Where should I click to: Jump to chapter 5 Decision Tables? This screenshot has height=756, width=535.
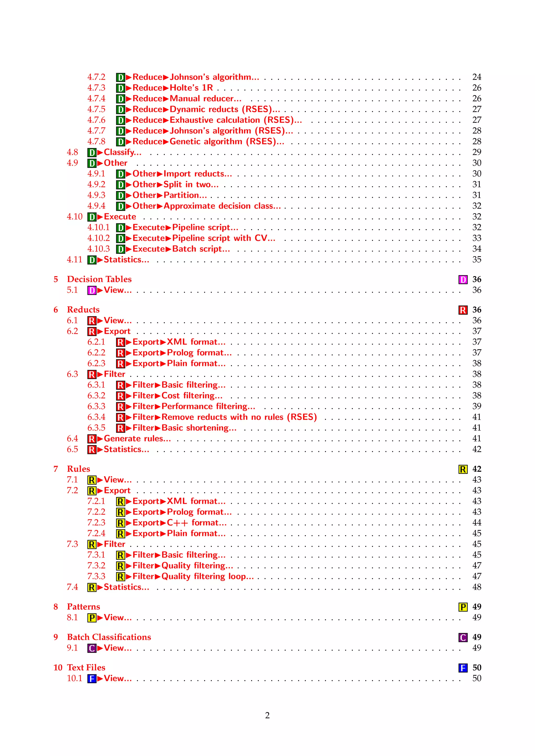coord(99,279)
